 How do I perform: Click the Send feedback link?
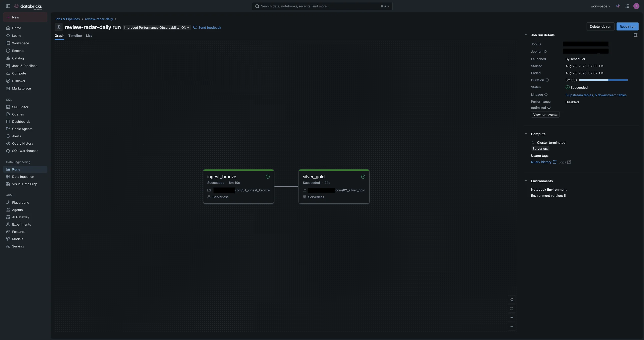coord(207,27)
